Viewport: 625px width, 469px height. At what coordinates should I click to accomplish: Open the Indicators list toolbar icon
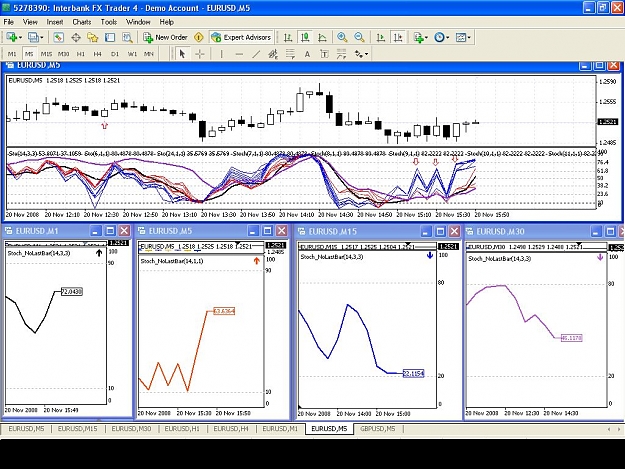(x=418, y=37)
